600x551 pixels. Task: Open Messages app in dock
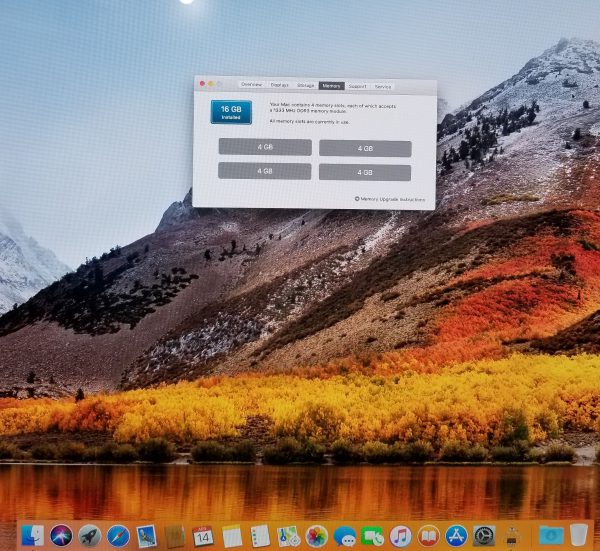[345, 535]
